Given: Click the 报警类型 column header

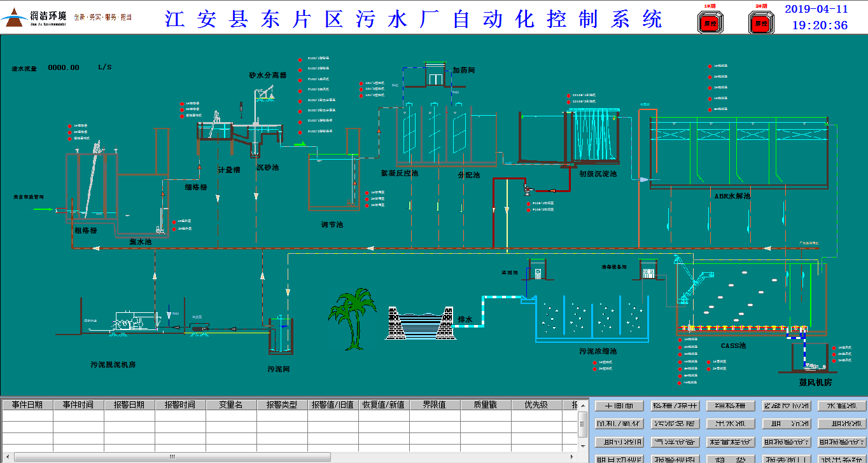Looking at the screenshot, I should pos(282,404).
